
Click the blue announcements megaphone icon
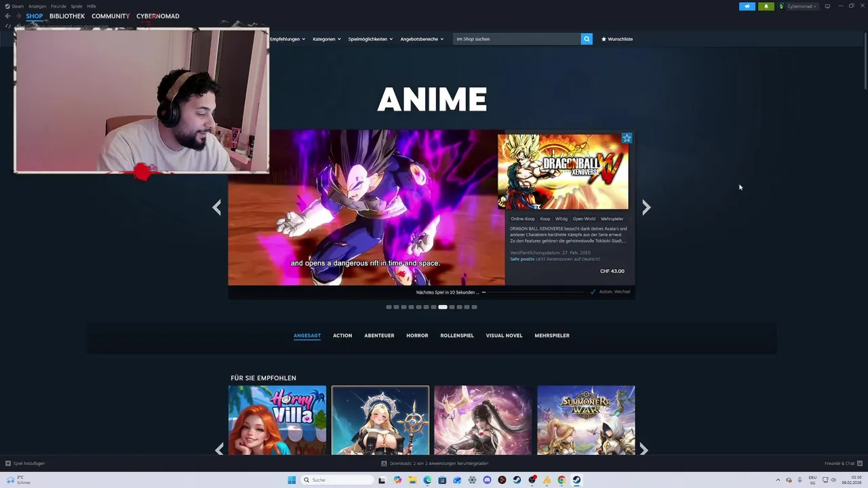point(747,6)
